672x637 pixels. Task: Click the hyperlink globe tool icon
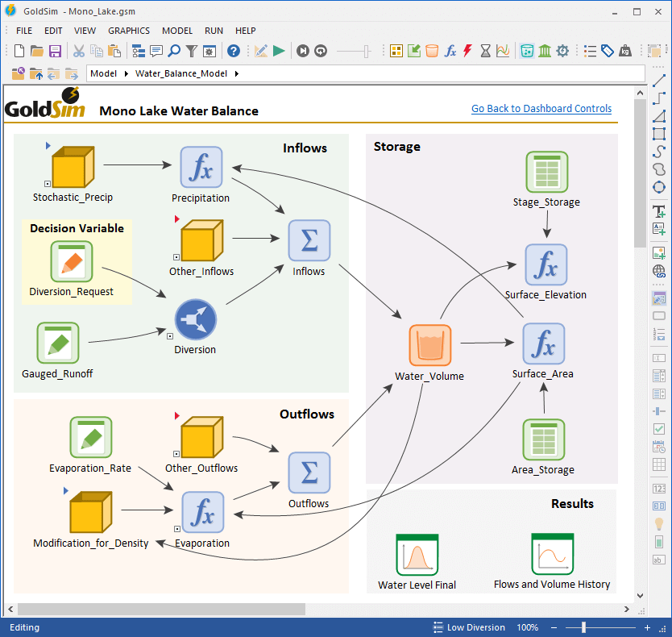point(658,271)
